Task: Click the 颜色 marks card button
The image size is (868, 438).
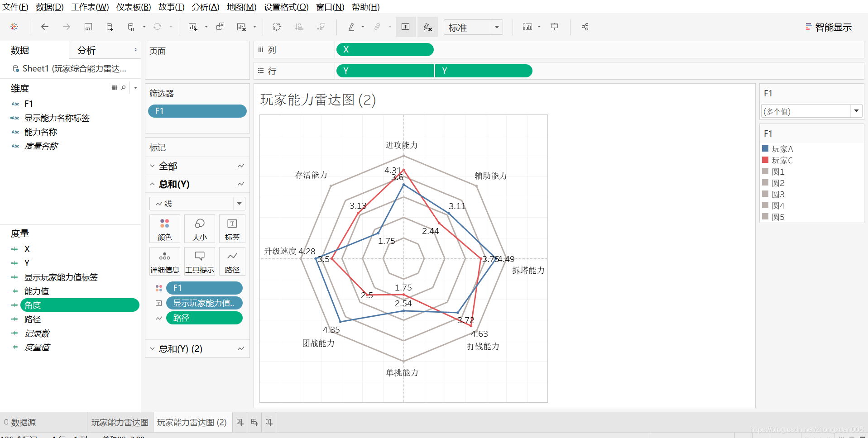Action: pyautogui.click(x=165, y=229)
